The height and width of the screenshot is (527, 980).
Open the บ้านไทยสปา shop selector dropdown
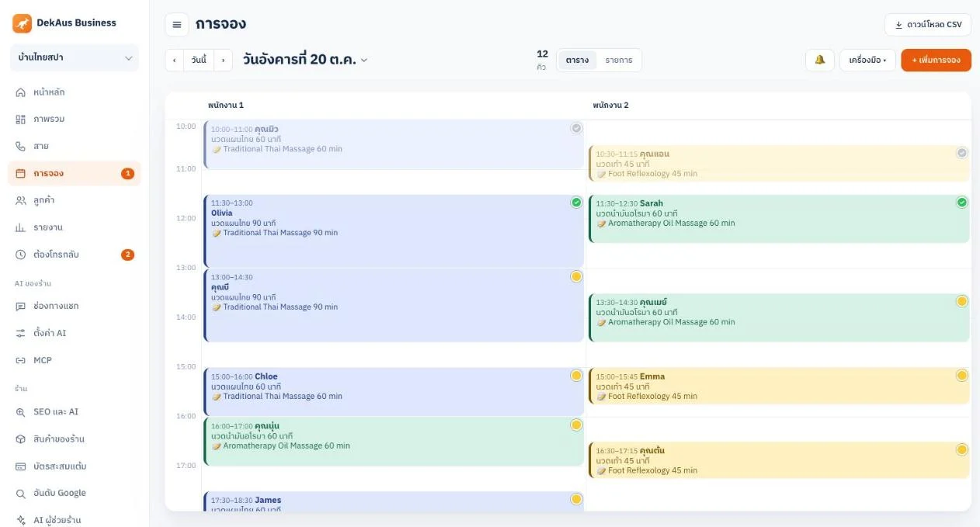tap(74, 58)
